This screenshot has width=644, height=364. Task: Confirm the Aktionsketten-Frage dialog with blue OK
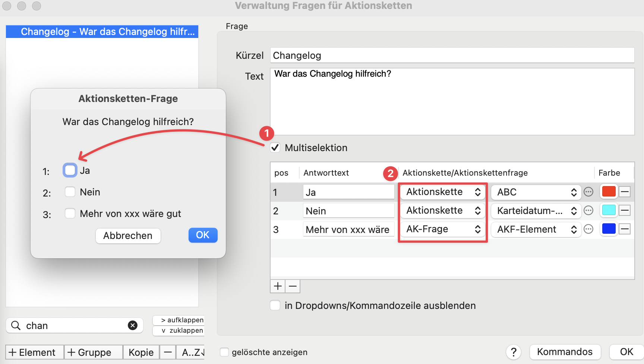203,235
